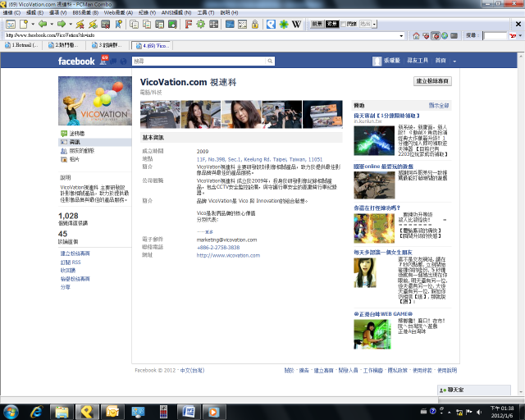Open the VicoVation balloon profile picture

95,101
